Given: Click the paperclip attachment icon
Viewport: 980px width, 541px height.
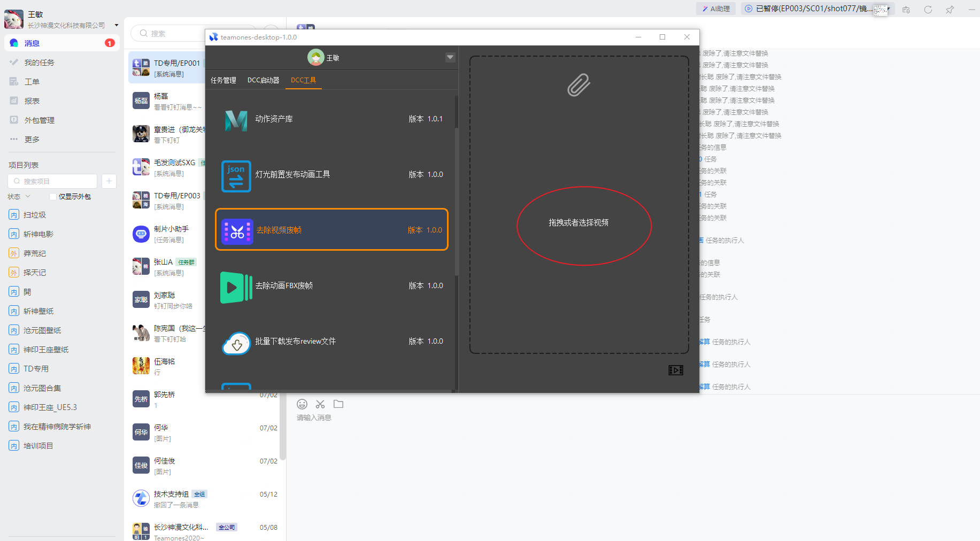Looking at the screenshot, I should [578, 85].
